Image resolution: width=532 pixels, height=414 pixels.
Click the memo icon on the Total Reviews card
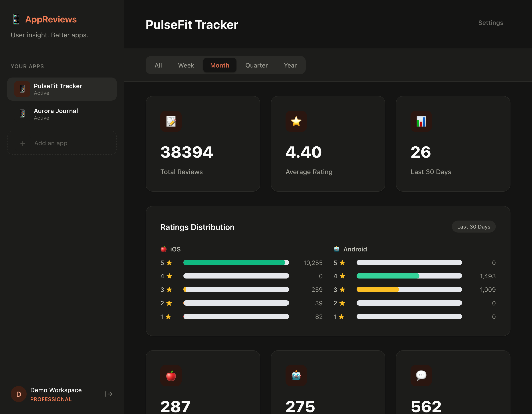click(171, 121)
